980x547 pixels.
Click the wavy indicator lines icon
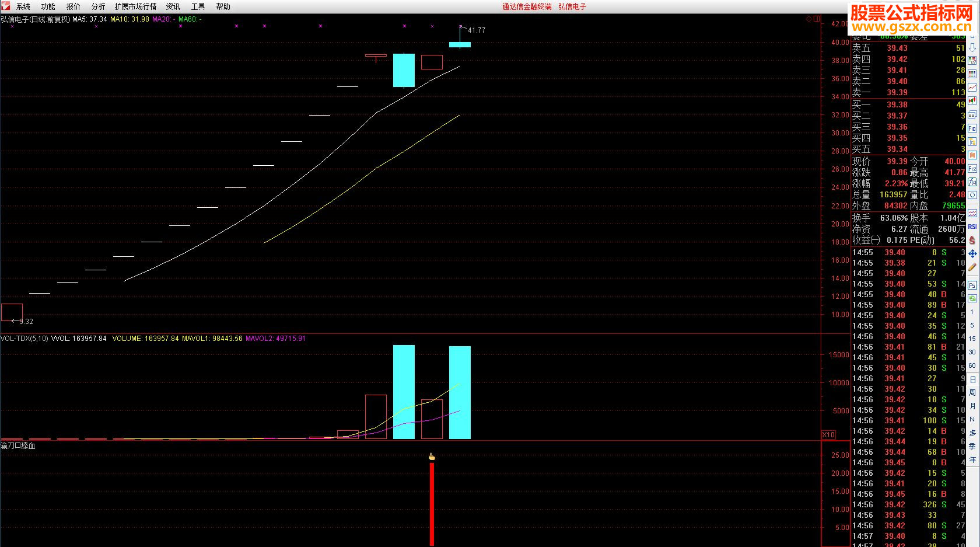click(x=972, y=213)
